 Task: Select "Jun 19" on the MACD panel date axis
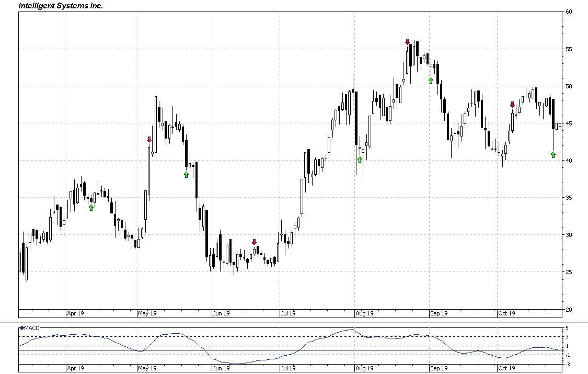(x=221, y=368)
